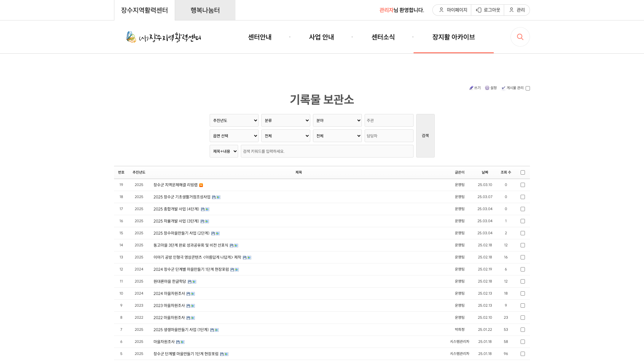The width and height of the screenshot is (644, 362).
Task: Check the box for 2022 마을자원조사
Action: click(523, 317)
